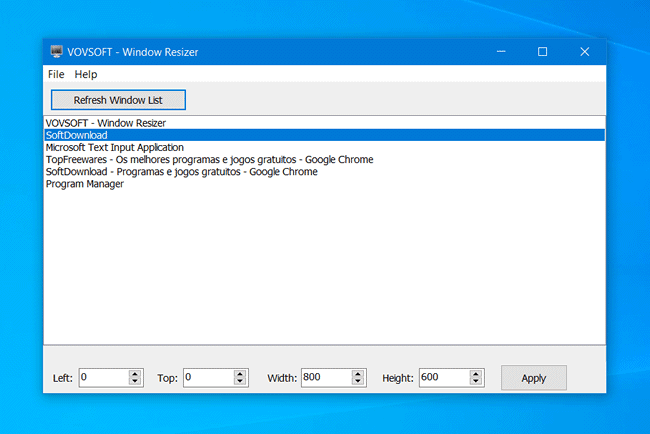Increase Left value with up arrow
Screen dimensions: 650x434
click(136, 374)
